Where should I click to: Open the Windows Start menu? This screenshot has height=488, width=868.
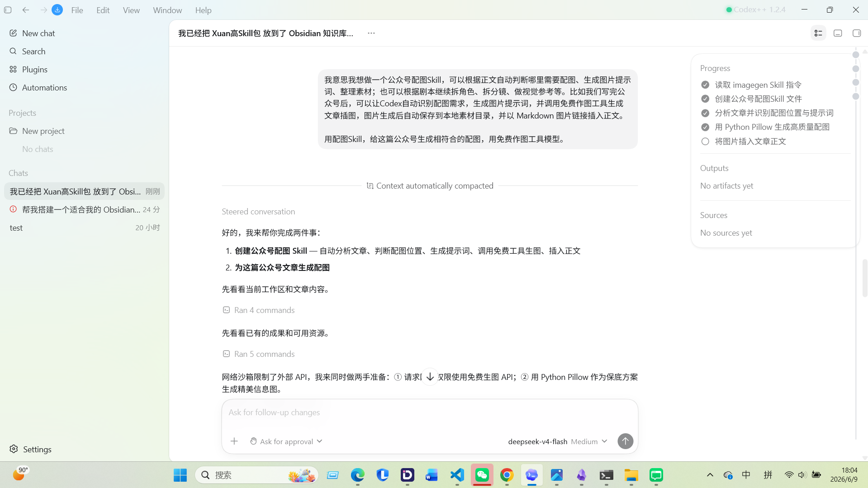pyautogui.click(x=180, y=475)
